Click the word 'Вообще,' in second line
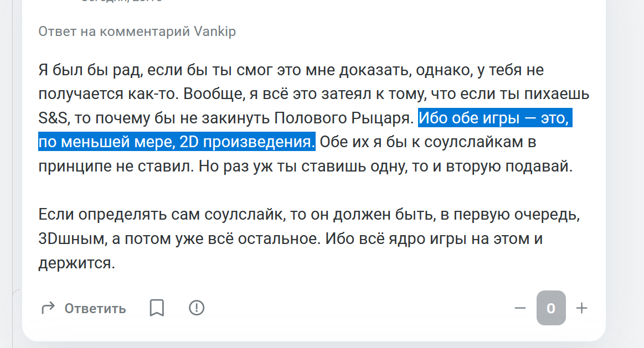644x348 pixels. click(x=215, y=95)
